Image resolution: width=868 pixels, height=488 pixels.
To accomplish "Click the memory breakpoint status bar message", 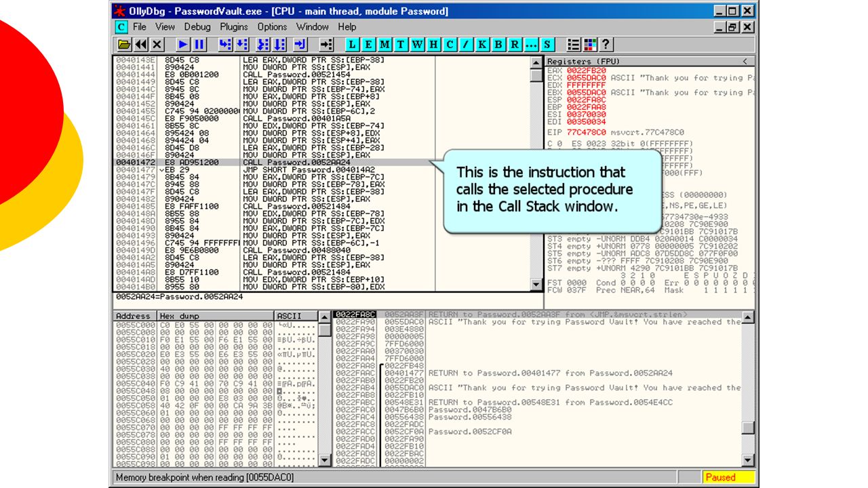I will [x=204, y=477].
